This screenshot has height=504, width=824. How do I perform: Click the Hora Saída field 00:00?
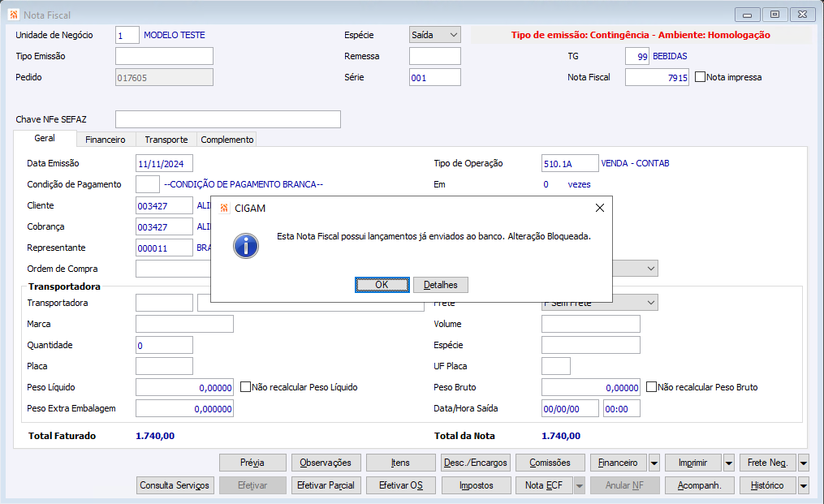[622, 408]
